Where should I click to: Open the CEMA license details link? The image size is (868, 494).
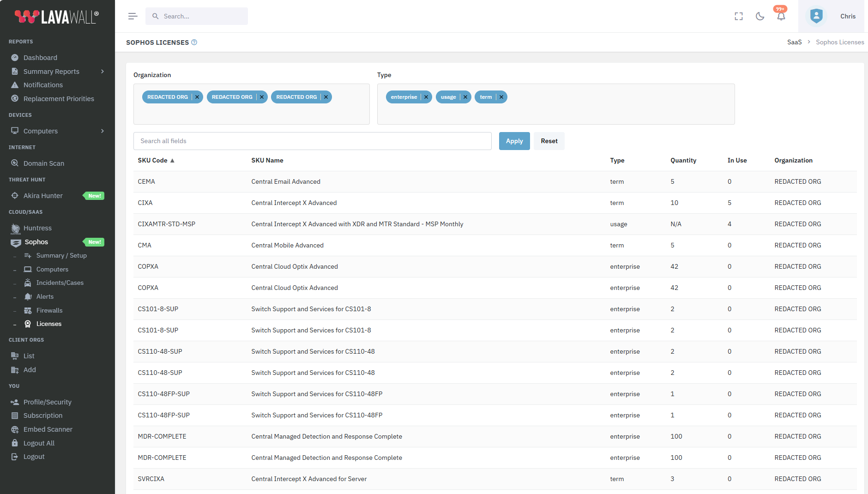click(146, 181)
